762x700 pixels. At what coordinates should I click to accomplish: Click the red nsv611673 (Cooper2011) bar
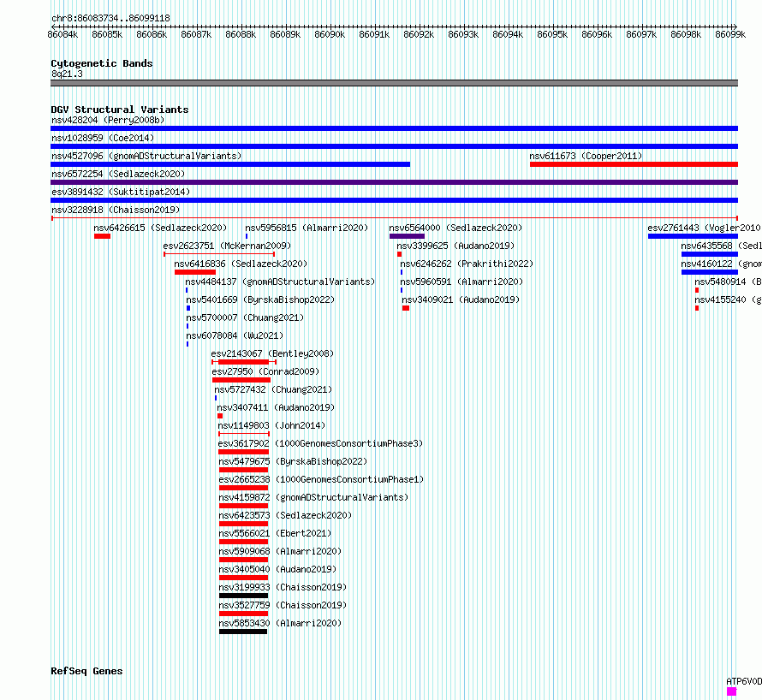point(634,164)
